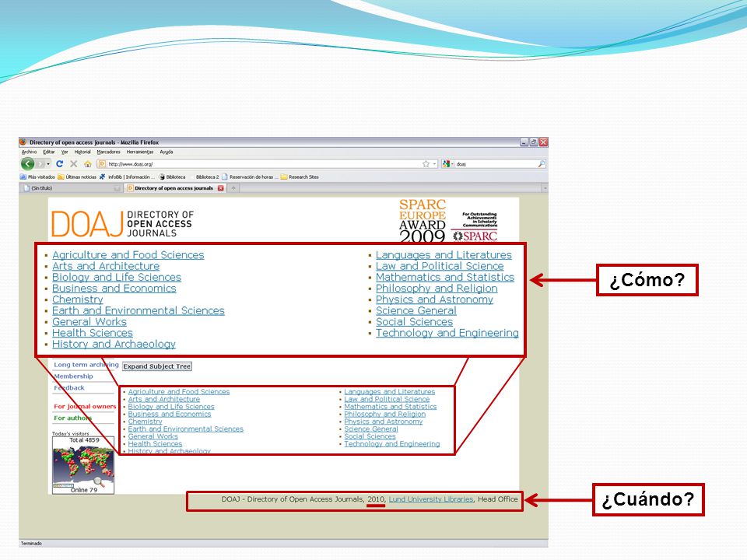
Task: Open the Ver menu
Action: tap(65, 152)
